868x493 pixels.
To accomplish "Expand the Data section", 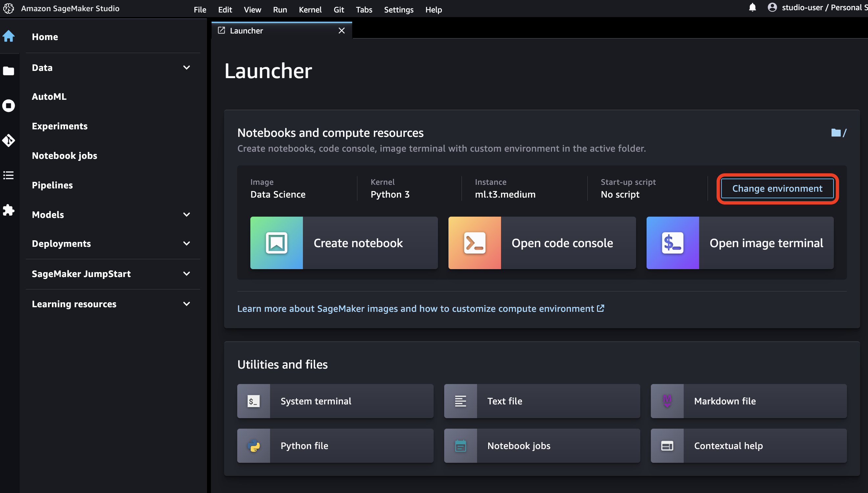I will (186, 68).
